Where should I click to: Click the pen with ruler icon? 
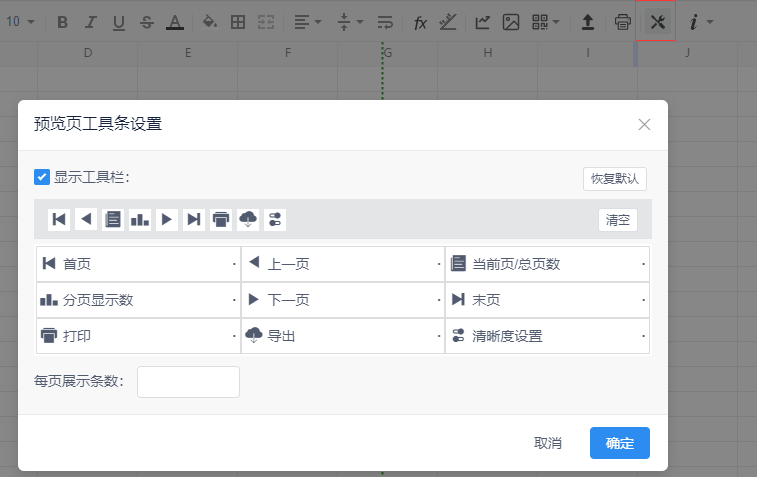[x=448, y=22]
